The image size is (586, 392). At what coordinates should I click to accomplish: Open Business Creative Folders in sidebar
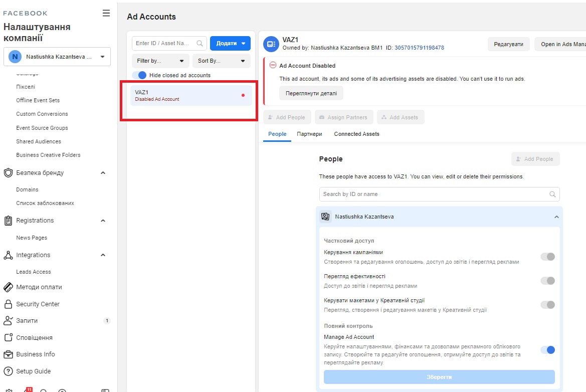pos(48,155)
